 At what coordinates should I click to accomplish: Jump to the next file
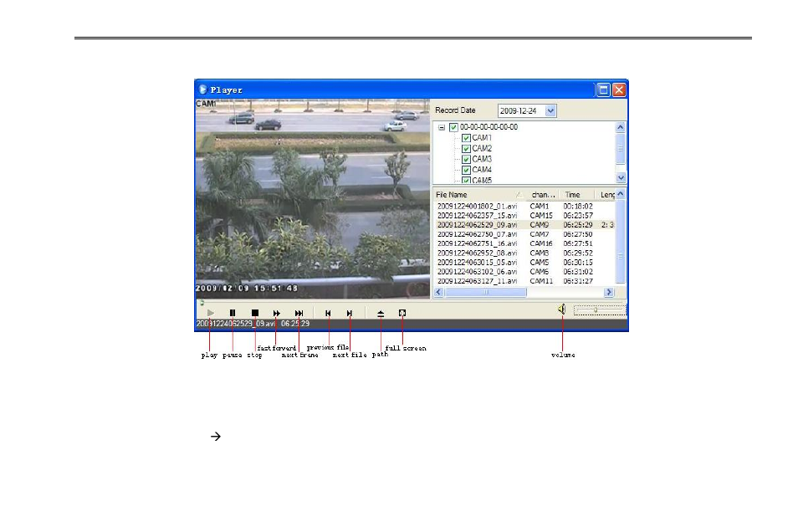[x=350, y=313]
